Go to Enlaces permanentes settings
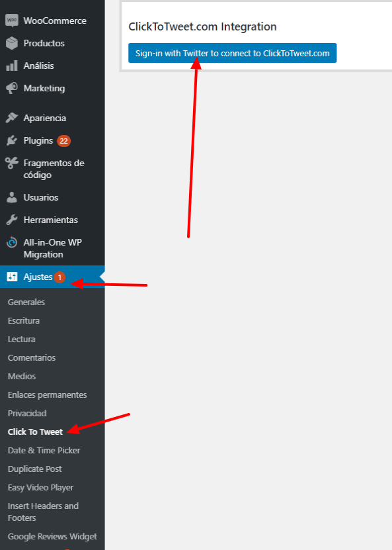The image size is (392, 550). [x=48, y=394]
